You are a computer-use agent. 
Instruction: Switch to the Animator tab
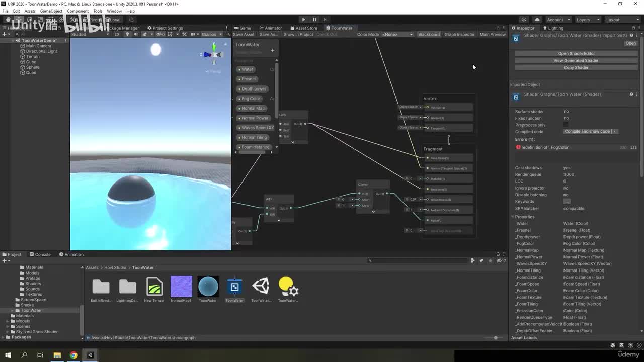tap(270, 28)
